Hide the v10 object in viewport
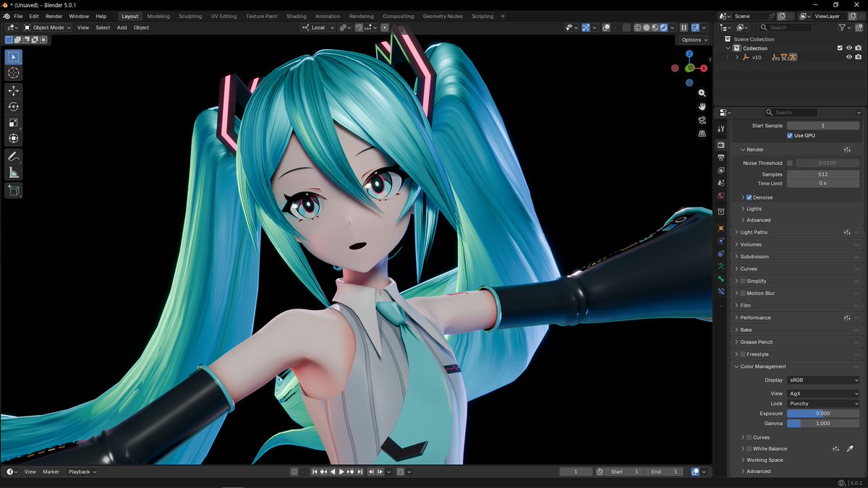868x488 pixels. click(849, 57)
